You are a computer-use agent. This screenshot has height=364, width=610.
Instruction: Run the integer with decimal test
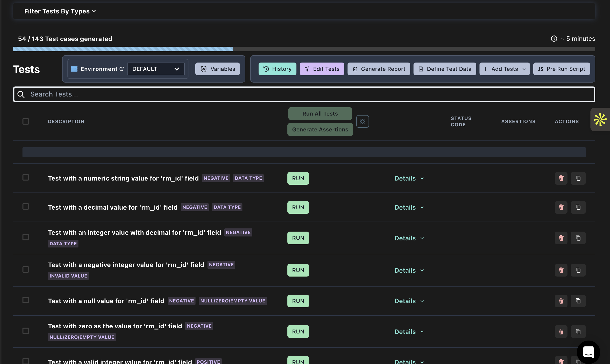click(x=298, y=238)
